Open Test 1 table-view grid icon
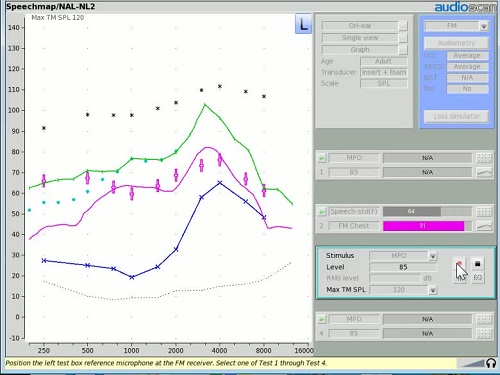 [x=484, y=158]
